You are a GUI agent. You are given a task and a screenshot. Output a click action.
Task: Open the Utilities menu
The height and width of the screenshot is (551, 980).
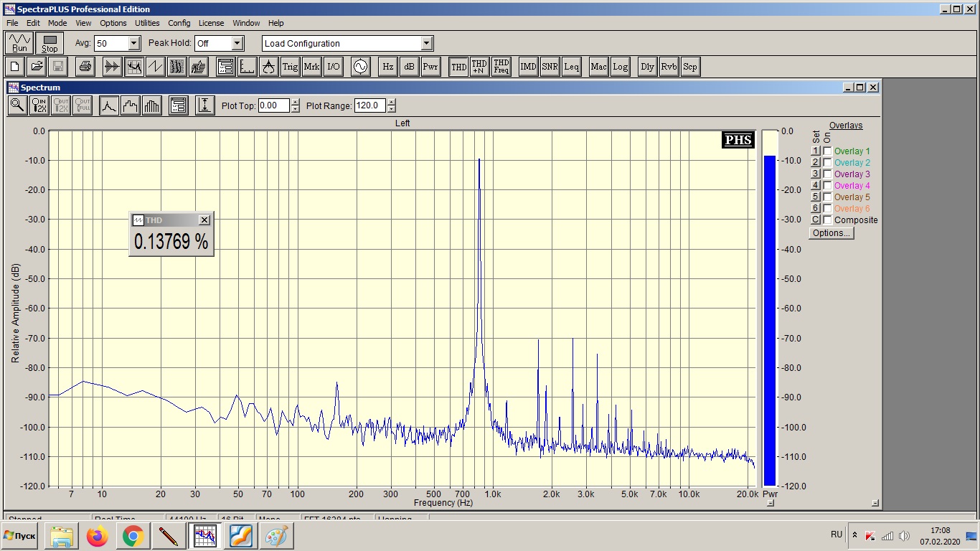tap(148, 23)
